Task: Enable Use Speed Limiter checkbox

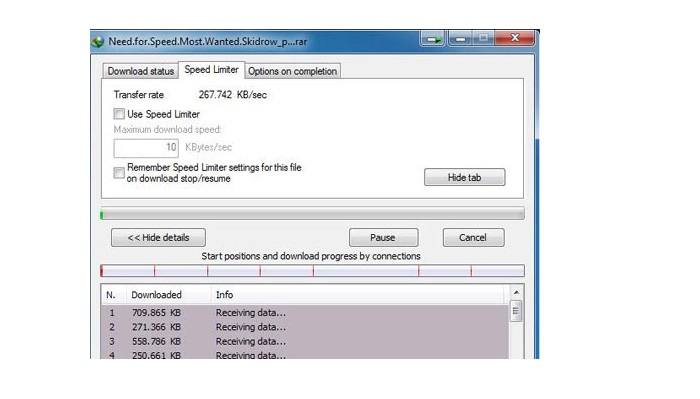Action: [119, 114]
